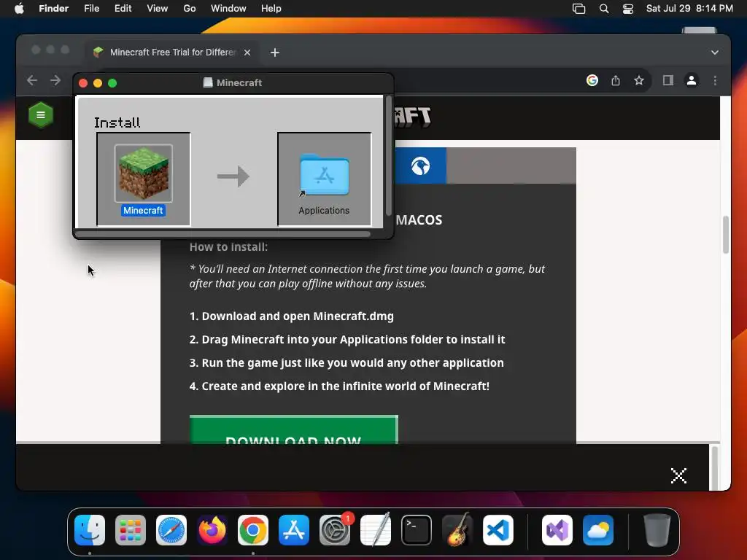Viewport: 747px width, 560px height.
Task: Open a new Chrome tab
Action: (x=275, y=52)
